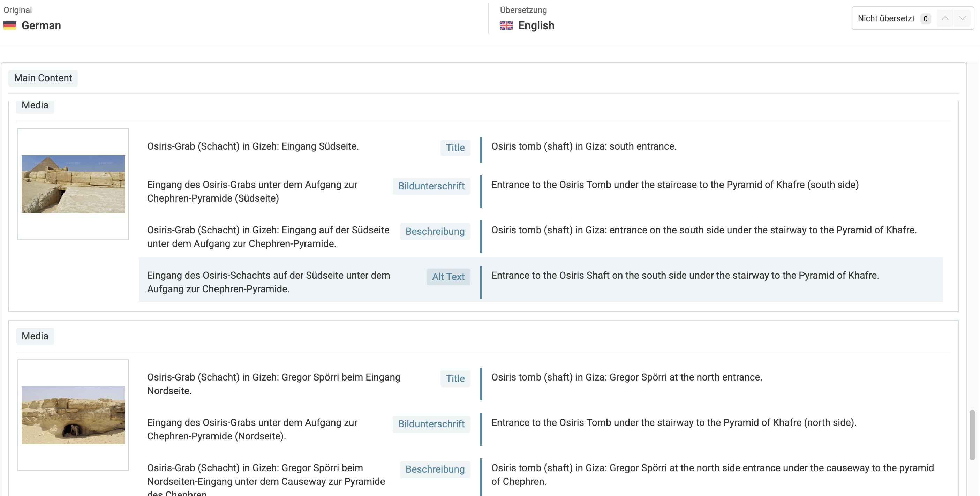Click Beschreibung tag for Südseite description
This screenshot has width=980, height=496.
click(x=435, y=231)
